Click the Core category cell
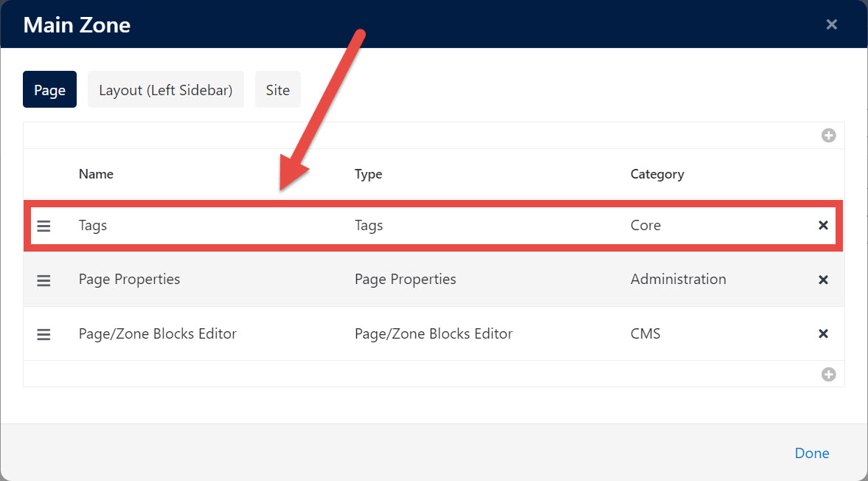The width and height of the screenshot is (868, 481). point(645,225)
